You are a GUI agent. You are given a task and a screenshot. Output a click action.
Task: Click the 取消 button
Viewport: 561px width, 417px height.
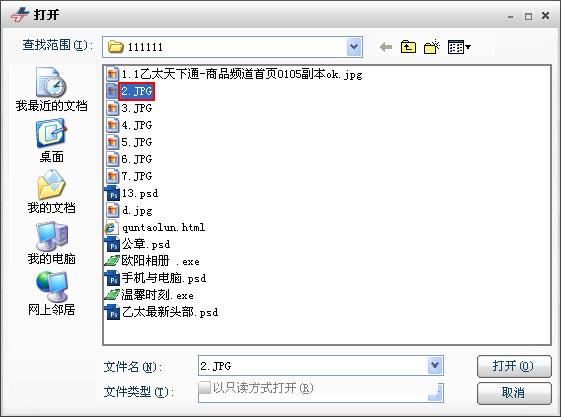tap(514, 393)
